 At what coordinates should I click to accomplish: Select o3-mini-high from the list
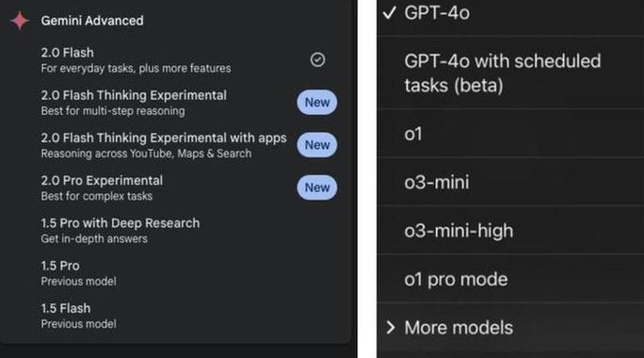pyautogui.click(x=510, y=231)
